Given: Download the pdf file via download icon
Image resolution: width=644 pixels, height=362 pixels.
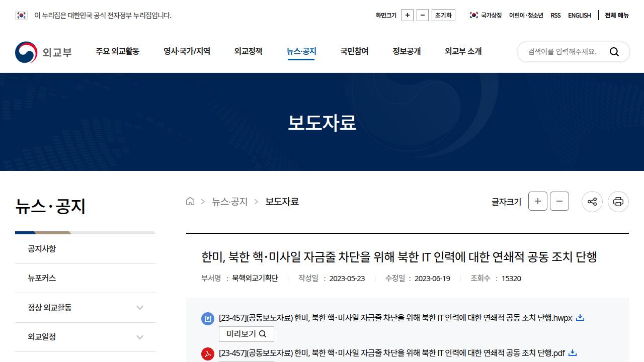Looking at the screenshot, I should (x=572, y=353).
